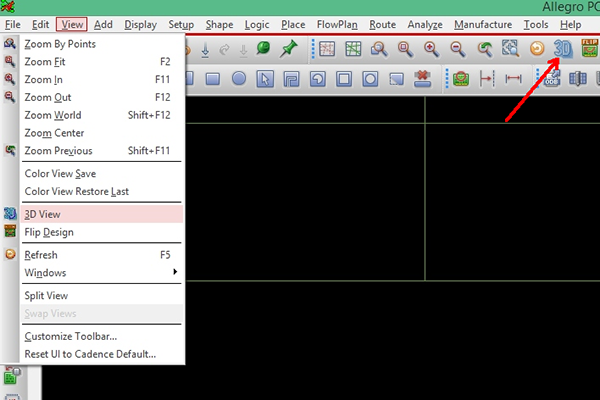Click the Unrats All toolbar icon
Screen dimensions: 600x400
(x=327, y=49)
